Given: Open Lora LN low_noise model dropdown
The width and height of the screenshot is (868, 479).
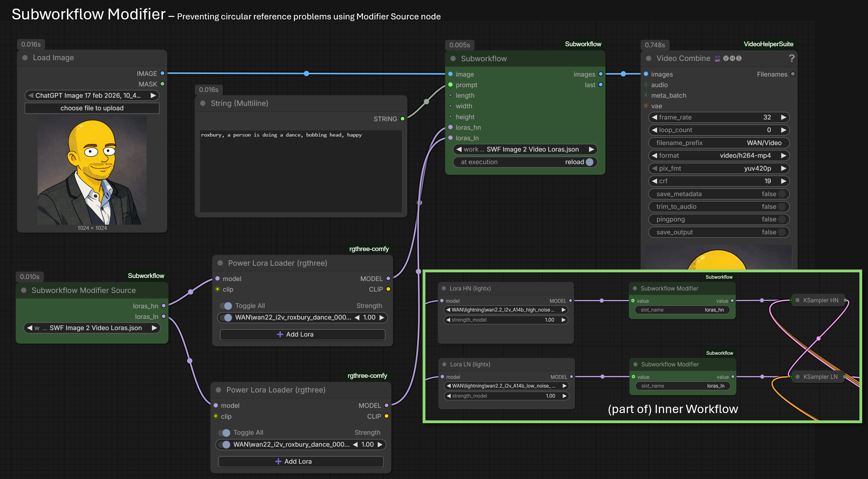Looking at the screenshot, I should point(507,386).
